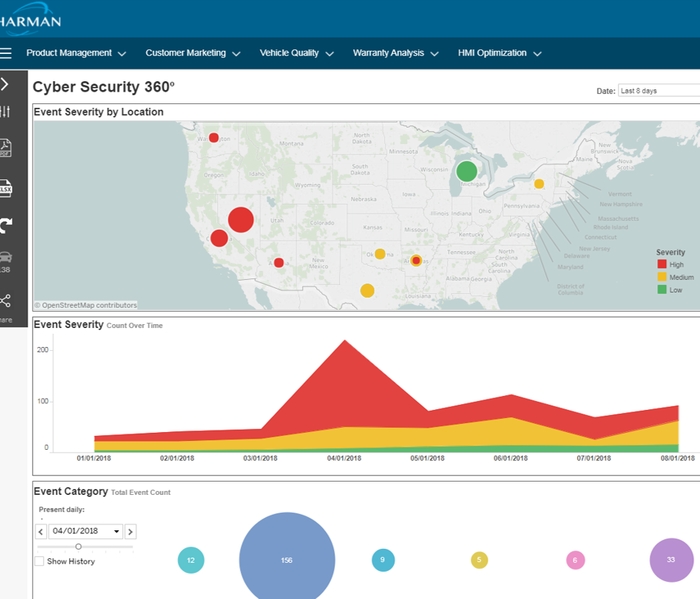Click the blue bubble labeled 9
The width and height of the screenshot is (700, 599).
pyautogui.click(x=383, y=560)
